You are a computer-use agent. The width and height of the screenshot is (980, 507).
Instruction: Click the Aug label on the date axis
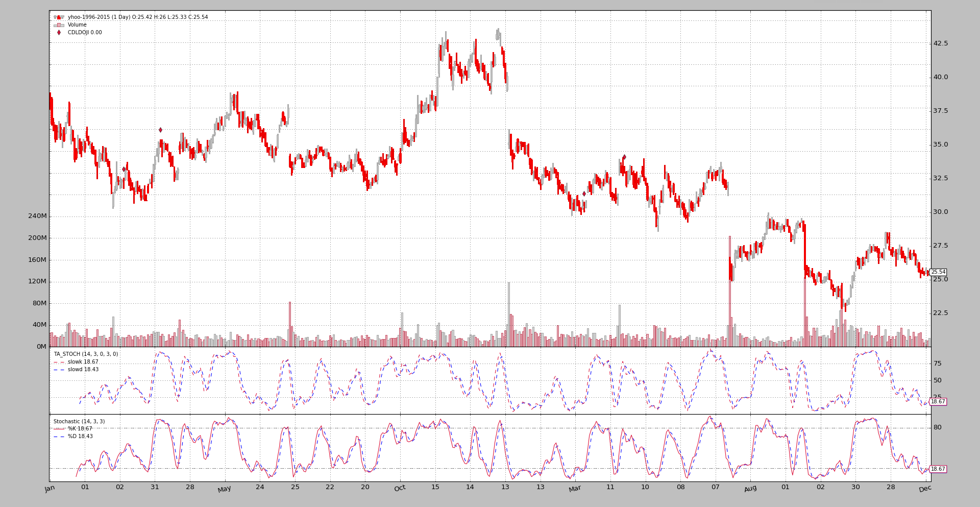click(750, 489)
